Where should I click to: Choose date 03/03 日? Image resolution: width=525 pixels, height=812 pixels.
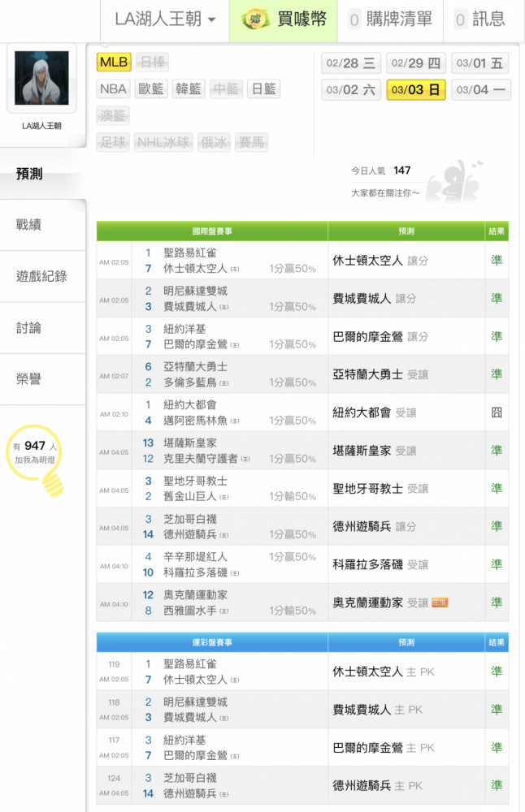pos(415,89)
